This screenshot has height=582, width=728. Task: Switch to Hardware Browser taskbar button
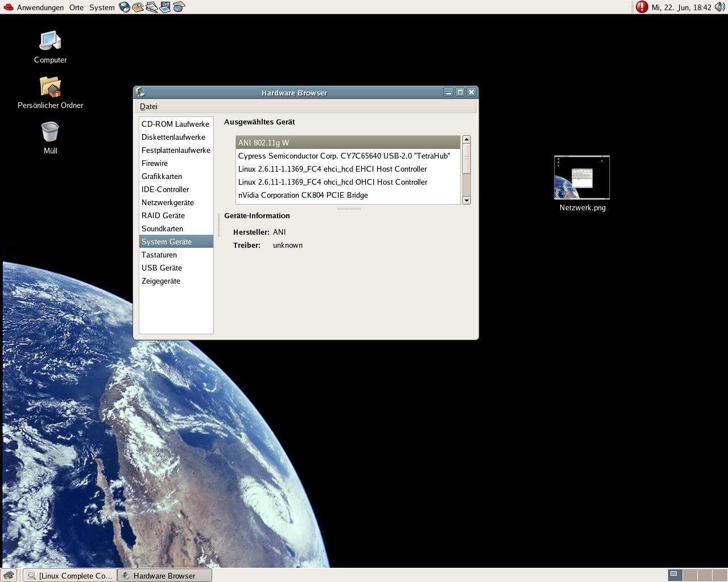tap(165, 576)
